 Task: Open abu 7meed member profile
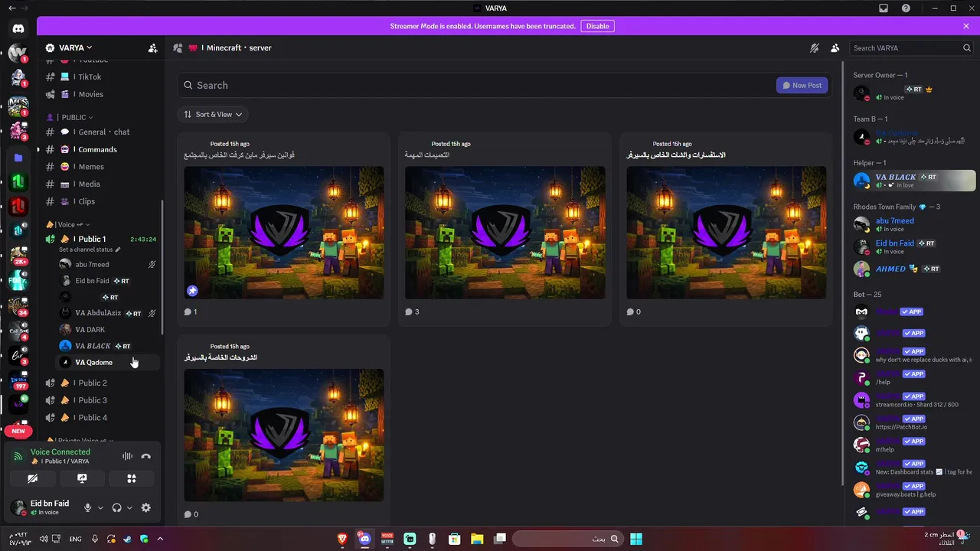click(x=914, y=224)
